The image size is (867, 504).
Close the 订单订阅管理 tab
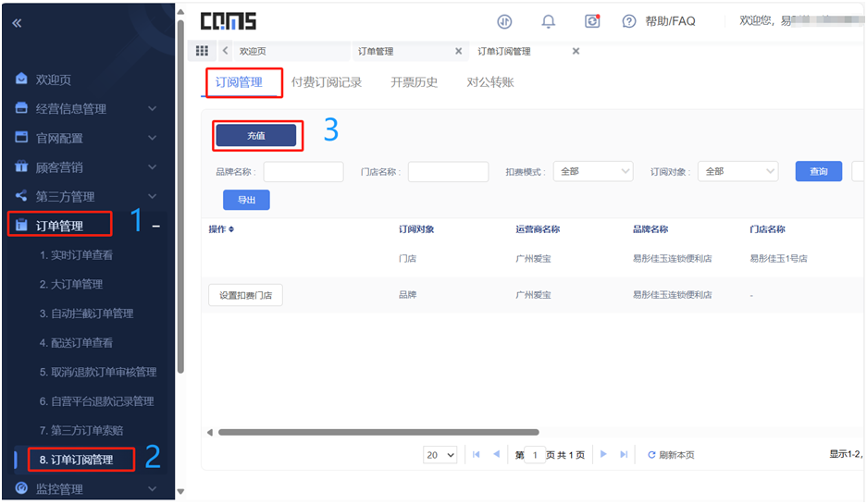tap(576, 51)
